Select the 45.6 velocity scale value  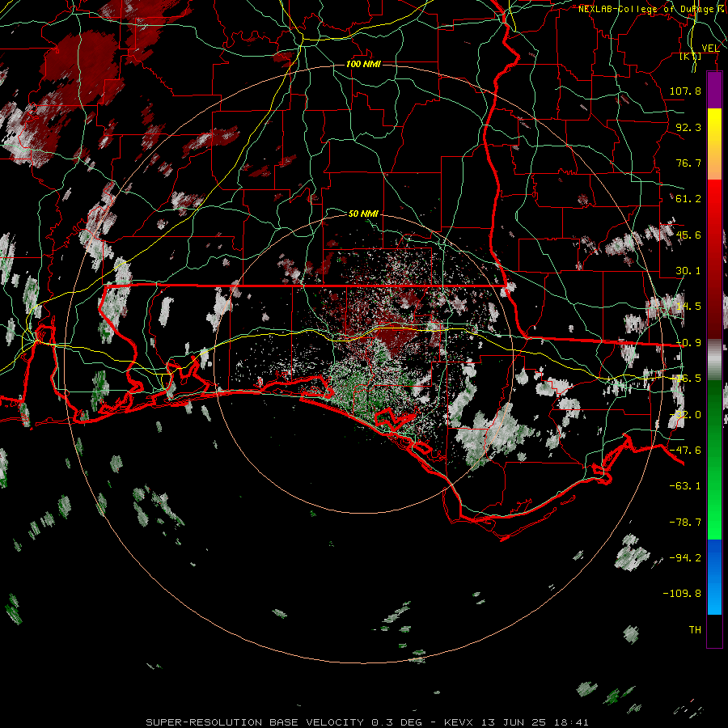(x=688, y=235)
